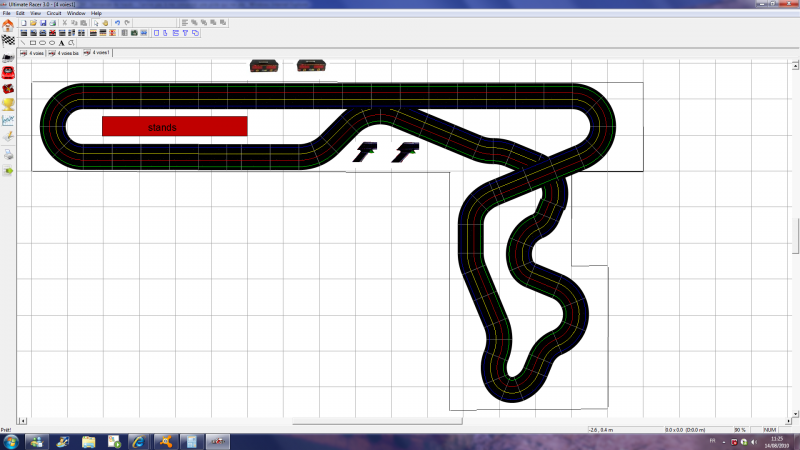
Task: Open the statistics chart icon
Action: (8, 119)
